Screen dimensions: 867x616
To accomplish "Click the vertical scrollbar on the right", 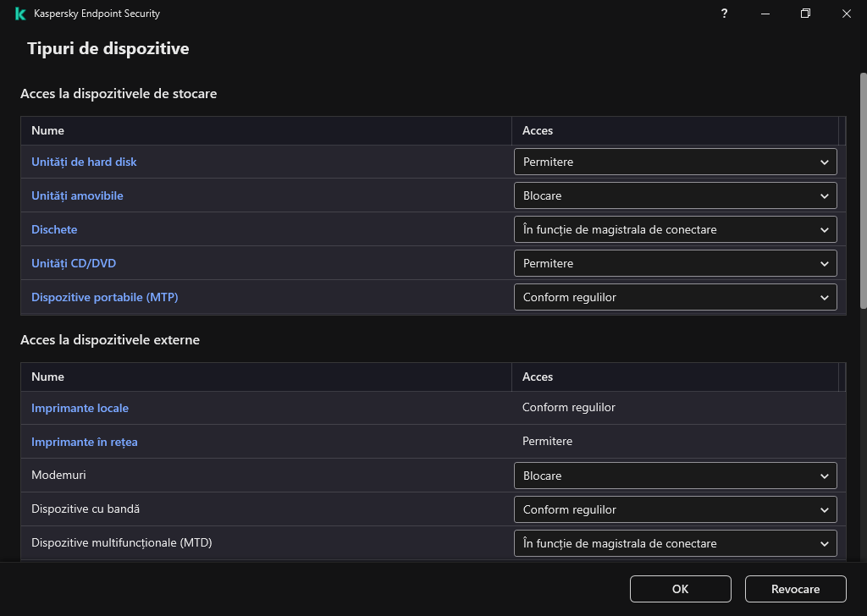I will (863, 190).
